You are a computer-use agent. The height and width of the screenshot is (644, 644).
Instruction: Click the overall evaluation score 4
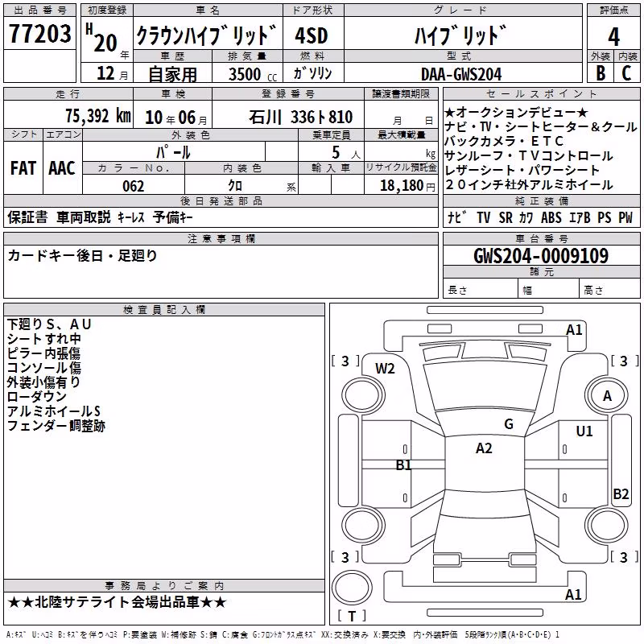[x=613, y=37]
